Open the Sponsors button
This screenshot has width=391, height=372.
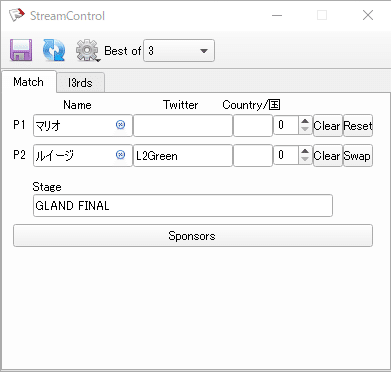(x=193, y=236)
